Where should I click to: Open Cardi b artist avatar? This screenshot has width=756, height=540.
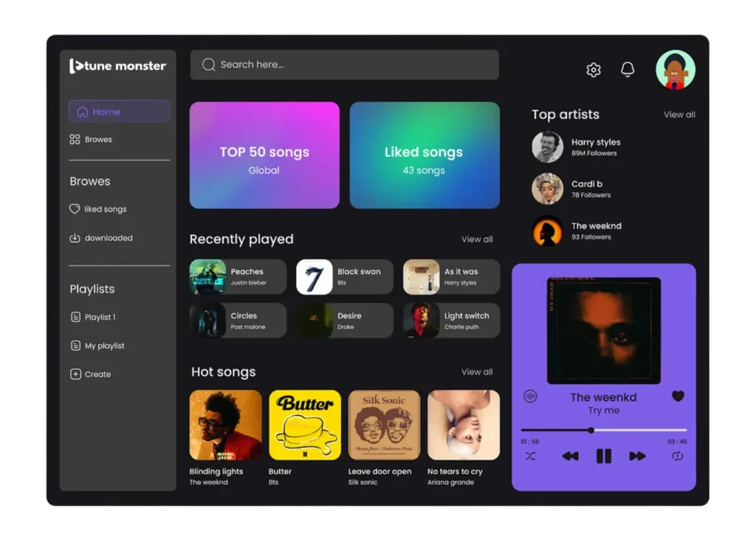click(x=547, y=188)
